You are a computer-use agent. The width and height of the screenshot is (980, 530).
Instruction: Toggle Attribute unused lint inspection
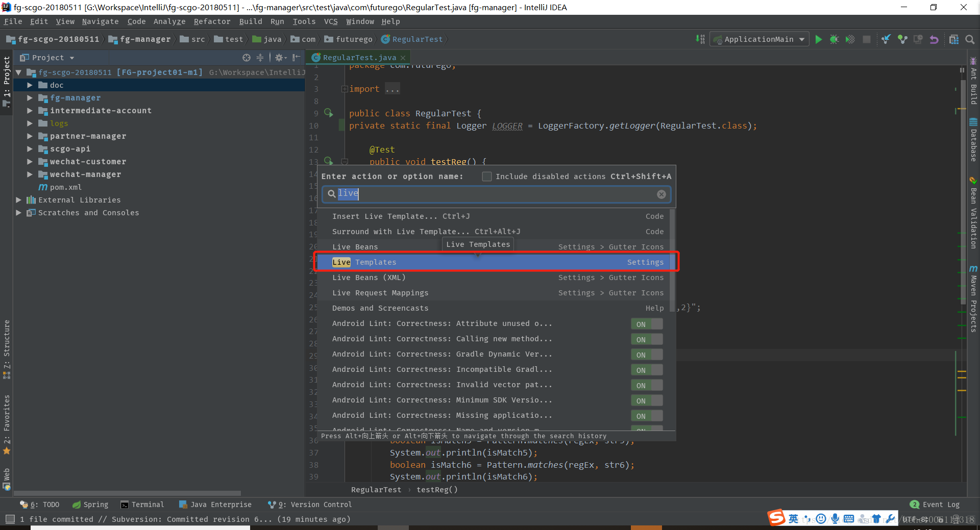[x=647, y=324]
